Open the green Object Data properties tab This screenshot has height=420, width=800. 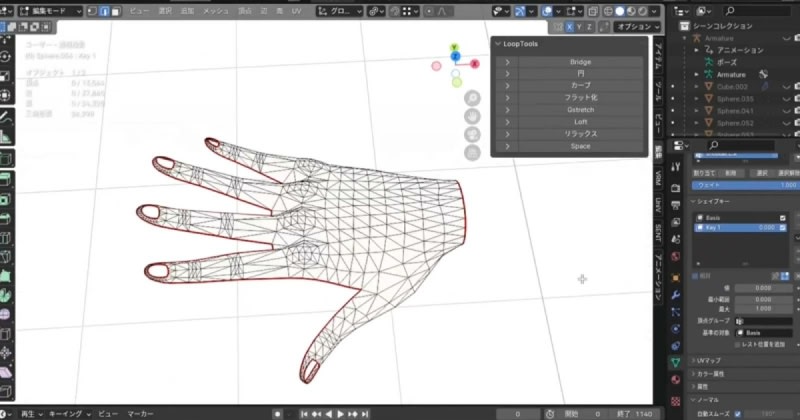(x=675, y=361)
